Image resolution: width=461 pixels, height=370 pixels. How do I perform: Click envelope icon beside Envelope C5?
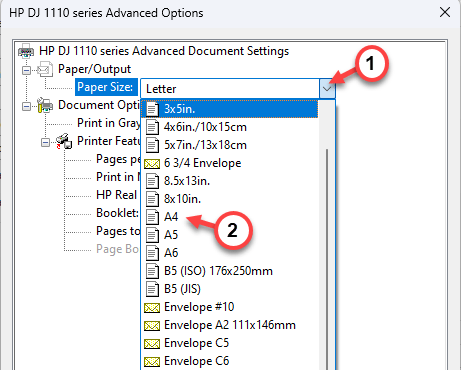click(x=152, y=344)
